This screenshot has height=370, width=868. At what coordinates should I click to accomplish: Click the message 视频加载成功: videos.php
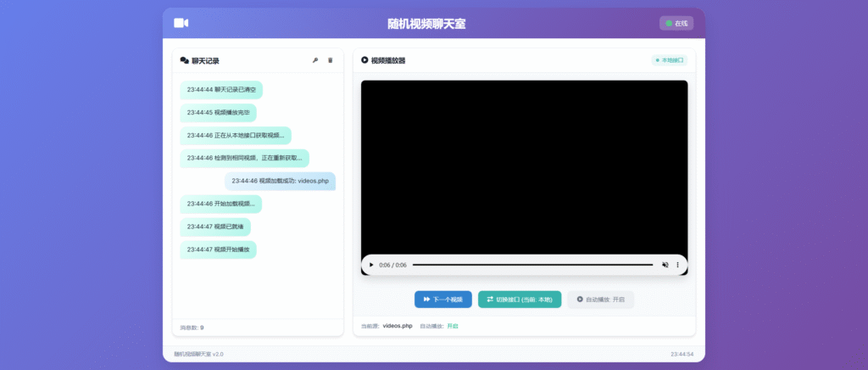point(280,181)
